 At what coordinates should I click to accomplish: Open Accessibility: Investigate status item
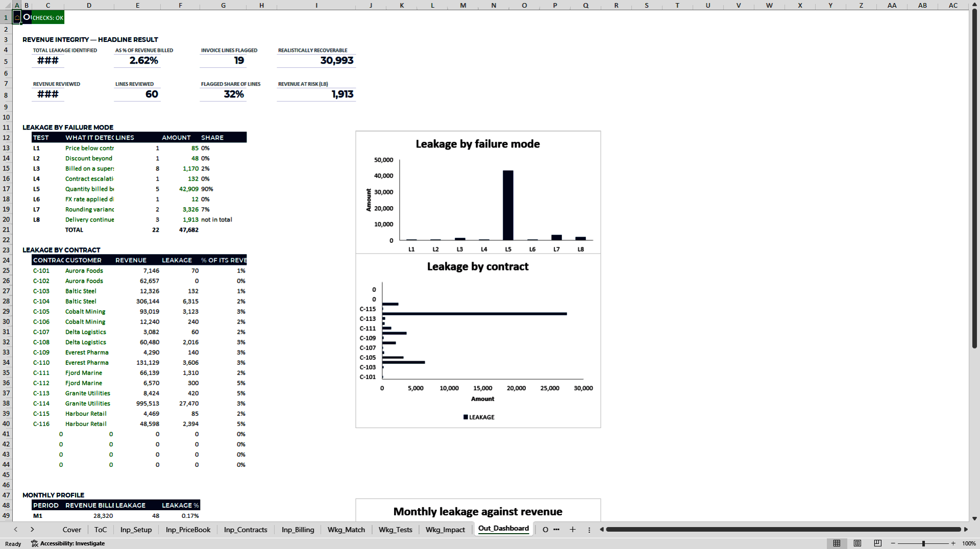(x=68, y=543)
